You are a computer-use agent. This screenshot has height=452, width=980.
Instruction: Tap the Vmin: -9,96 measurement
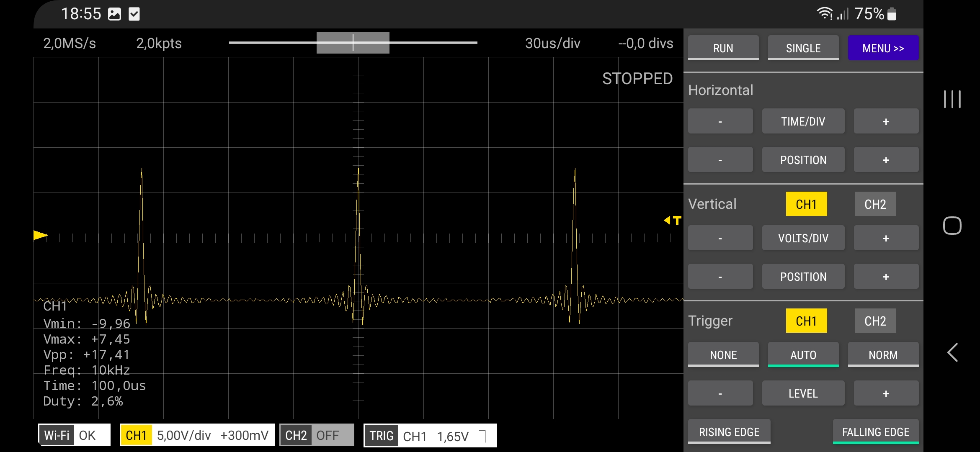click(x=86, y=324)
